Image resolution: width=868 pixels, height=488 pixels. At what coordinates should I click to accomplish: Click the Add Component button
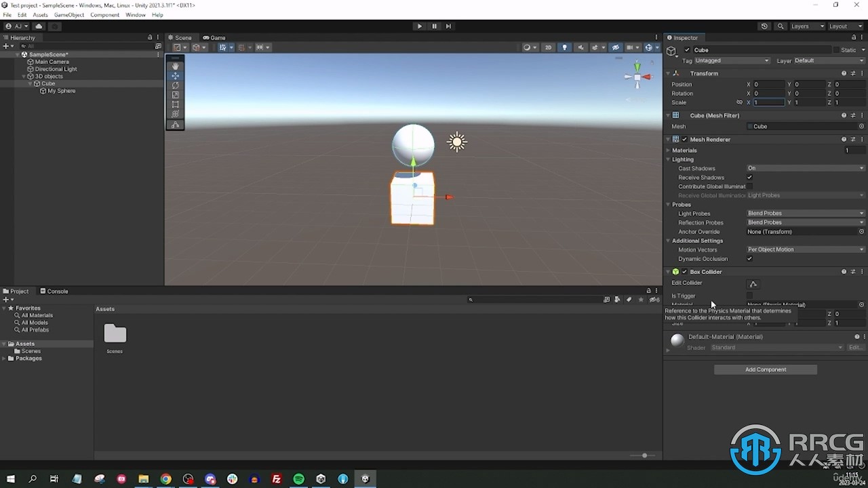tap(766, 369)
